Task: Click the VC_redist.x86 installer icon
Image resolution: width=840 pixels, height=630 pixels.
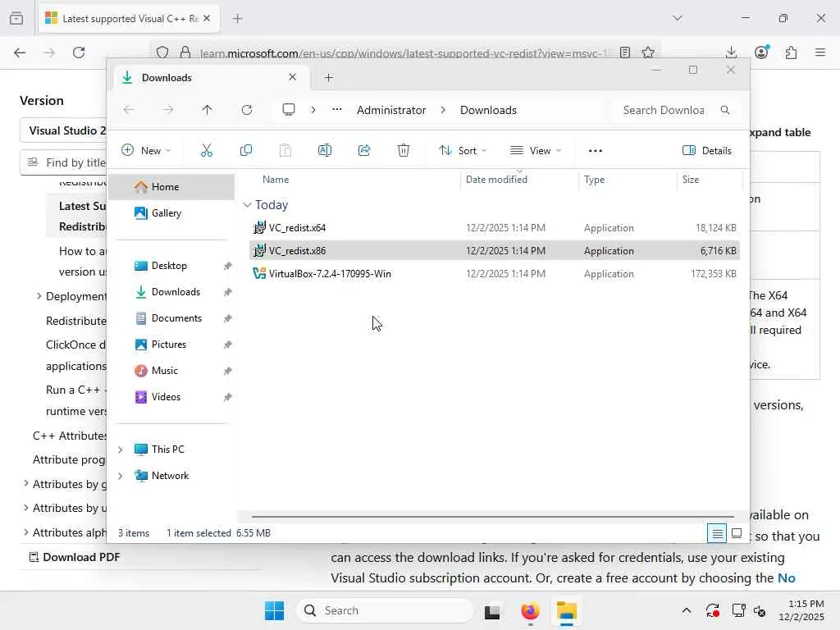Action: click(259, 250)
